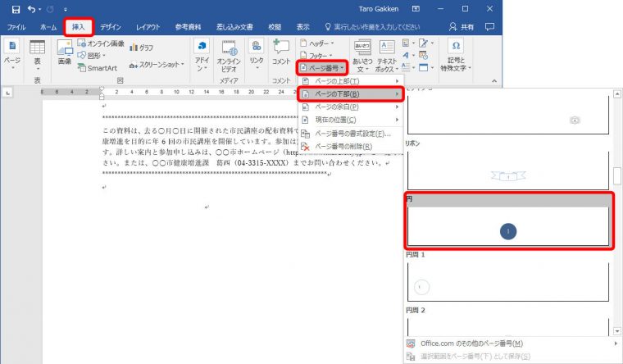Open the デザイン tab
The height and width of the screenshot is (364, 623).
coord(110,27)
